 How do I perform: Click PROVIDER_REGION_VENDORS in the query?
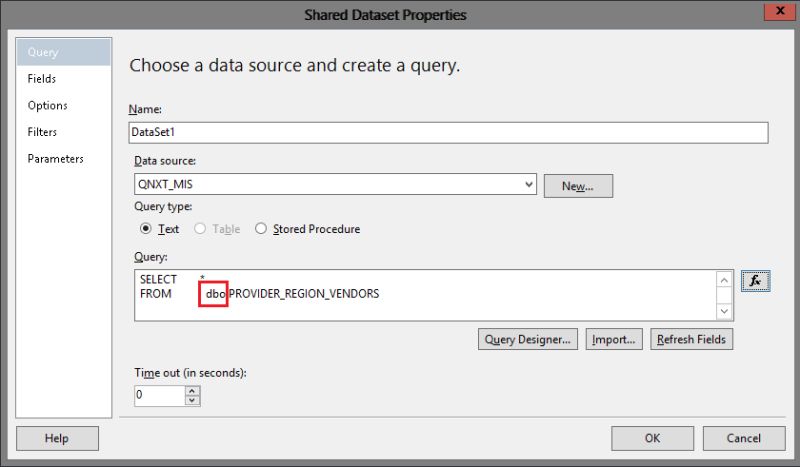point(304,294)
